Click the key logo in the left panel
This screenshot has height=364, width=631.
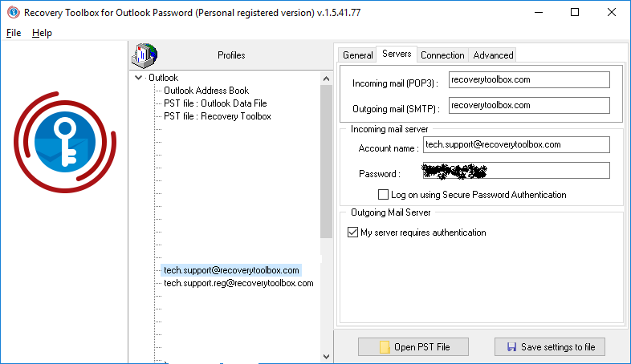pyautogui.click(x=65, y=142)
